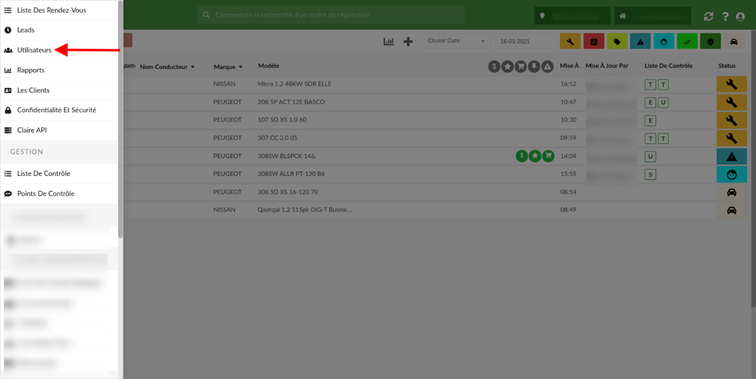Open Points De Contrôle link
756x379 pixels.
(46, 193)
